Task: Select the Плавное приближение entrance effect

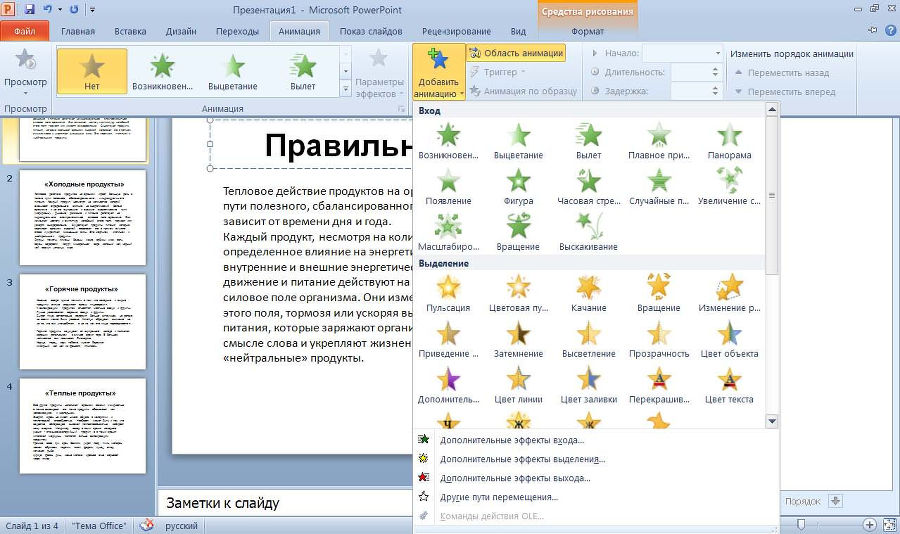Action: coord(658,141)
